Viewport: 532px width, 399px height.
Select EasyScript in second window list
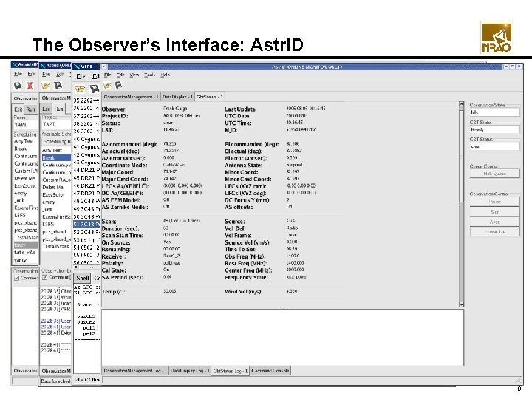pyautogui.click(x=53, y=194)
